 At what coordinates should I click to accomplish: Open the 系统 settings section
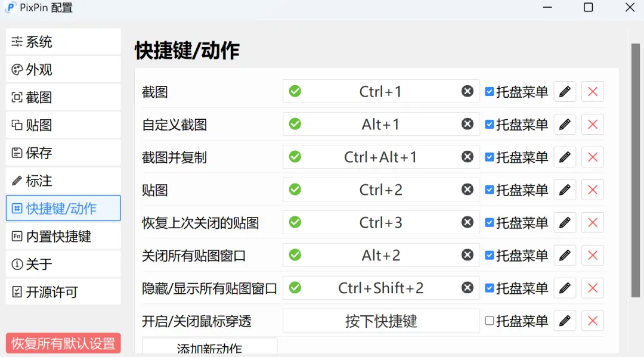[x=63, y=42]
